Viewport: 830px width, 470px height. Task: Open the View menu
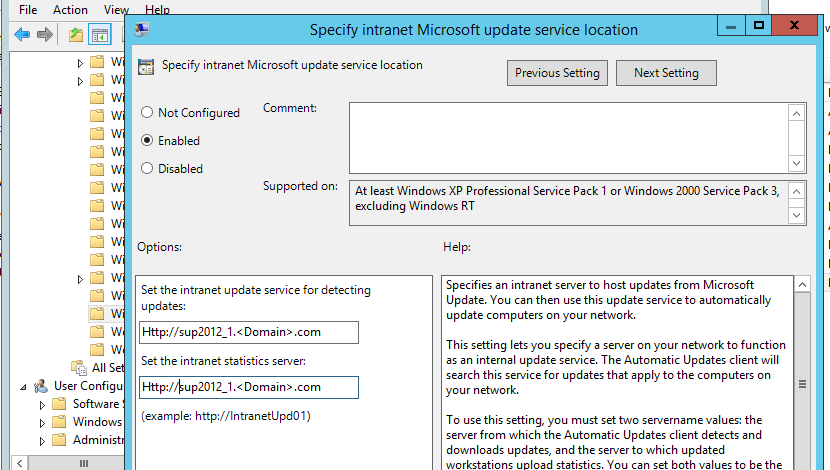[116, 10]
